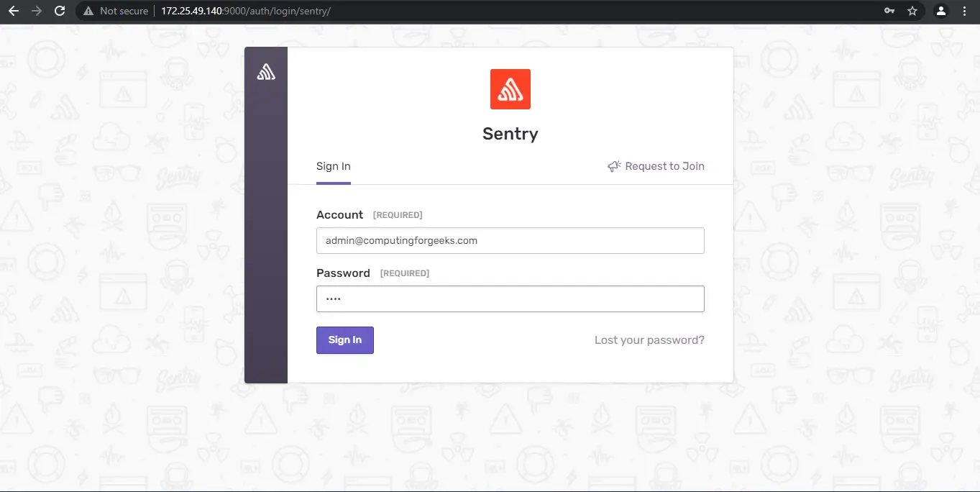Focus the Account email input field

coord(510,240)
